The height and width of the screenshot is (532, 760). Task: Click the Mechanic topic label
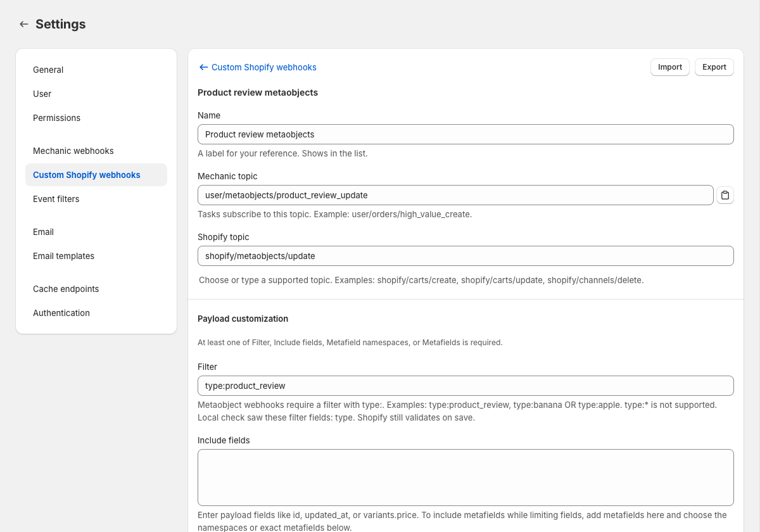pos(227,176)
